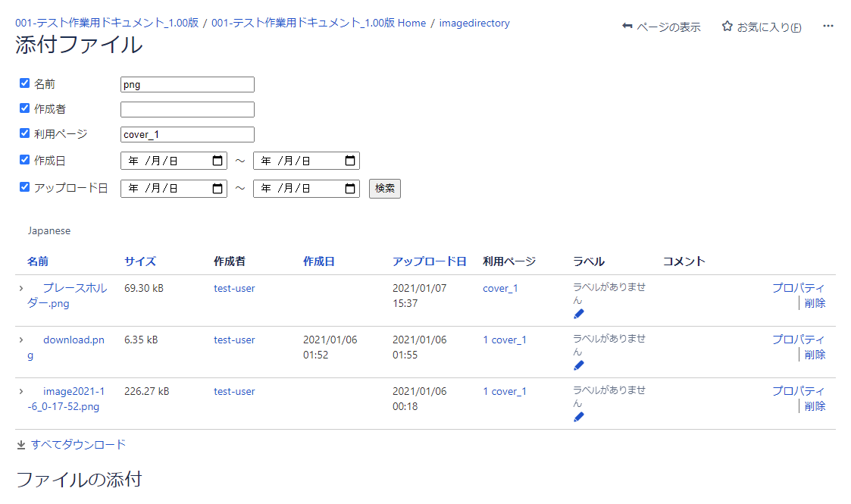Viewport: 851px width, 504px height.
Task: Open calendar picker for 作成日 start date
Action: pos(217,161)
